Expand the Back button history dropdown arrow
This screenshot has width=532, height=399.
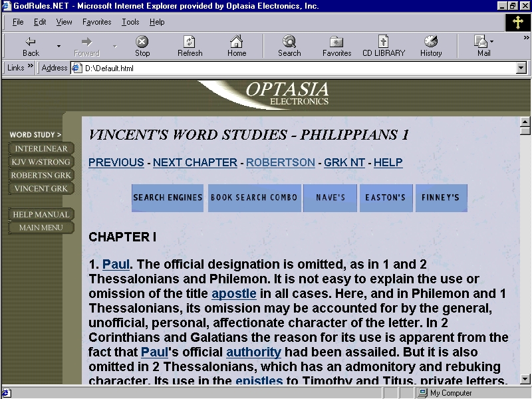tap(59, 46)
